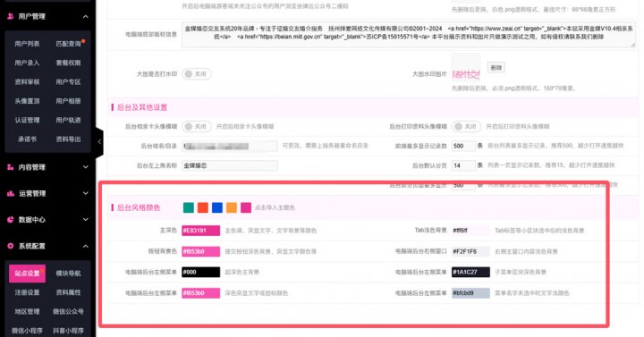The image size is (644, 337).
Task: Toggle 后台相亲卡头像模糊 switch
Action: [x=196, y=126]
